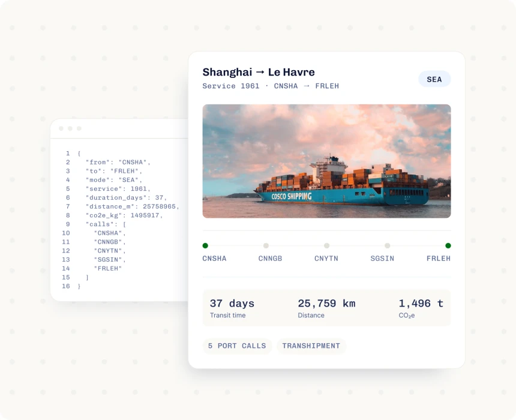516x420 pixels.
Task: Open the Cosco Shipping vessel photo
Action: (x=326, y=161)
